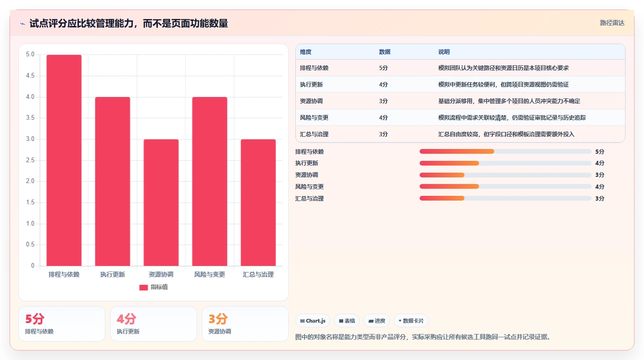Screen dimensions: 644x360
Task: Toggle the 指标值 legend swatch below the chart
Action: pos(144,288)
